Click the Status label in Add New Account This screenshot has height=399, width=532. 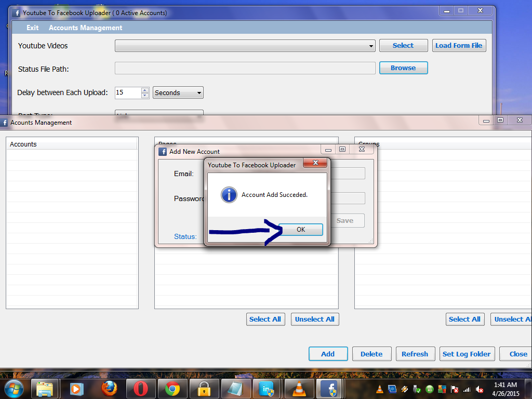(185, 236)
